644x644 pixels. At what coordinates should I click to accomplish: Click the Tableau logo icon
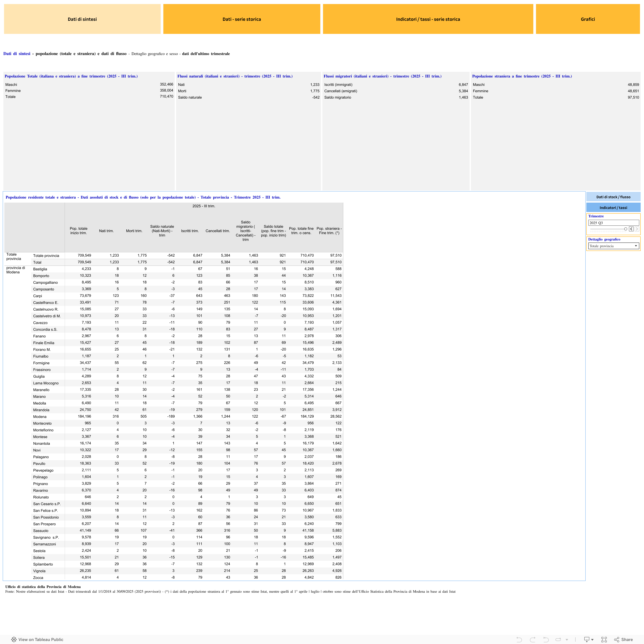[x=14, y=639]
